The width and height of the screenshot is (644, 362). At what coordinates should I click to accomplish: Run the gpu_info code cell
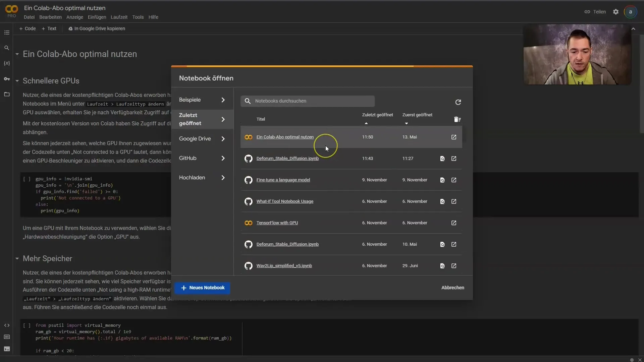(x=27, y=179)
